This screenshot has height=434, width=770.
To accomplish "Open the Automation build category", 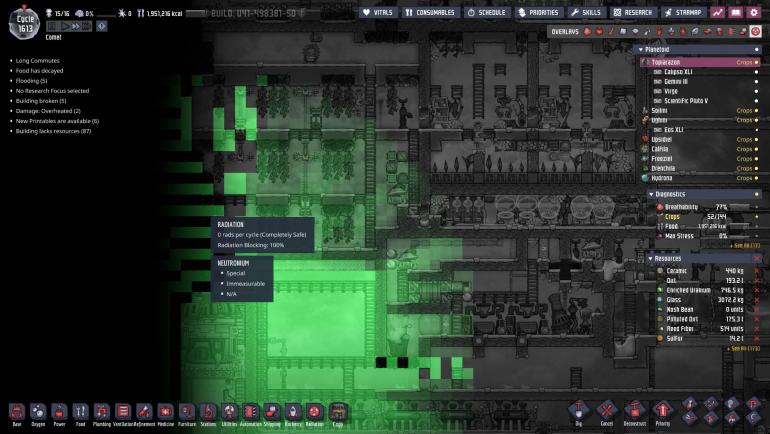I will click(x=250, y=415).
